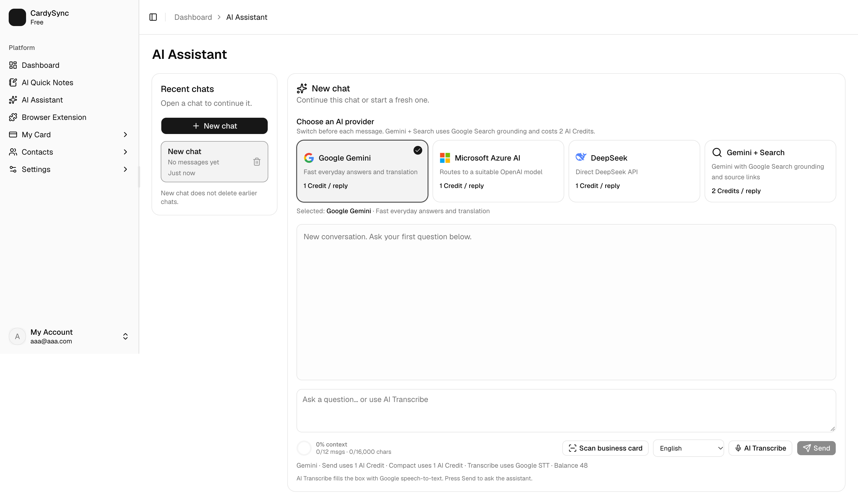Click 'Choose an AI provider' heading
Viewport: 858px width, 504px height.
pos(335,122)
